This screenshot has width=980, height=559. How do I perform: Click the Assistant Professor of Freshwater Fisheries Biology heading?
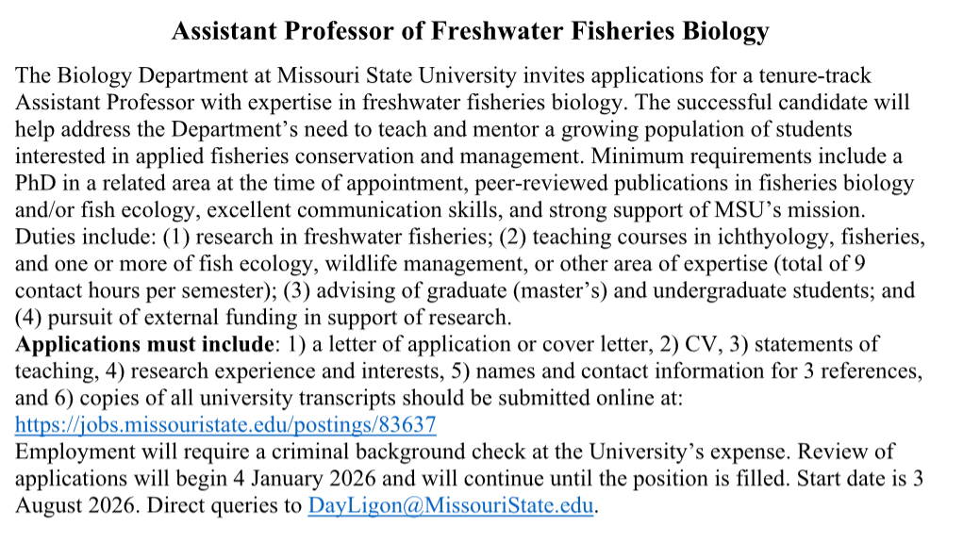pyautogui.click(x=470, y=31)
